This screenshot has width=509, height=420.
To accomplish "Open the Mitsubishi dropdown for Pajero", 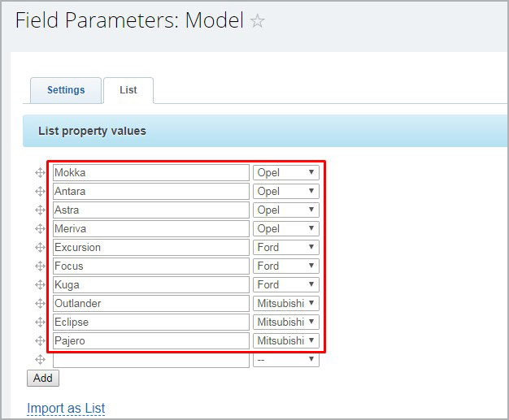I will pos(286,340).
